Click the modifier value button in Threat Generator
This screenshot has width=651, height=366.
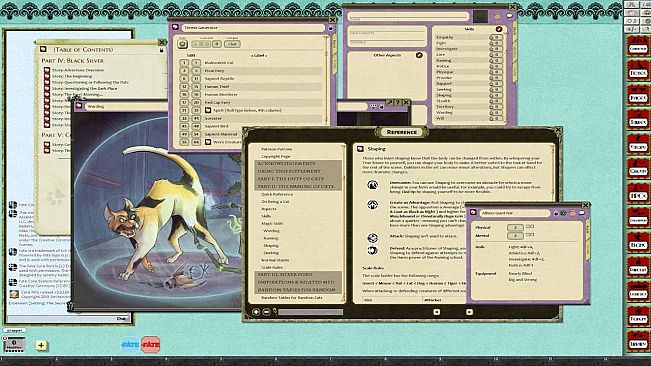pos(217,44)
